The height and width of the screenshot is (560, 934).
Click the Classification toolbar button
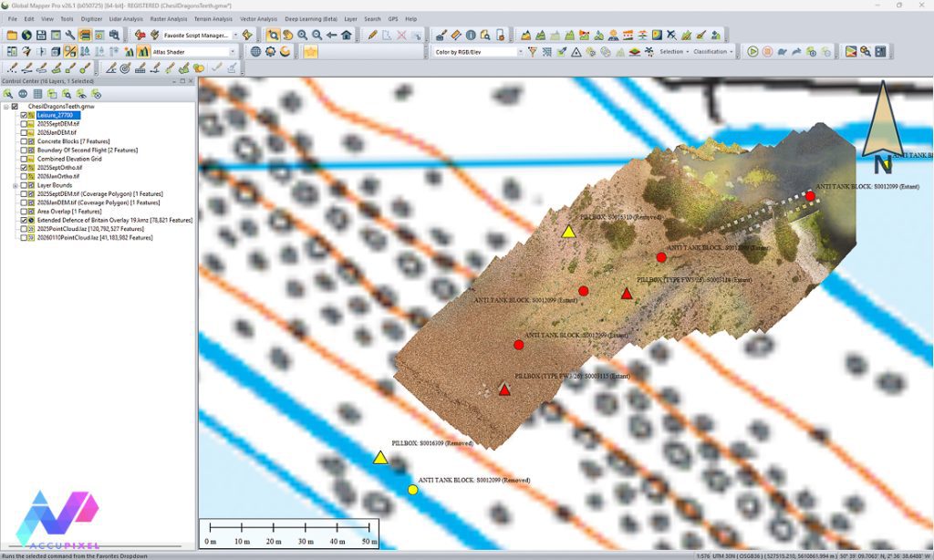tap(711, 52)
